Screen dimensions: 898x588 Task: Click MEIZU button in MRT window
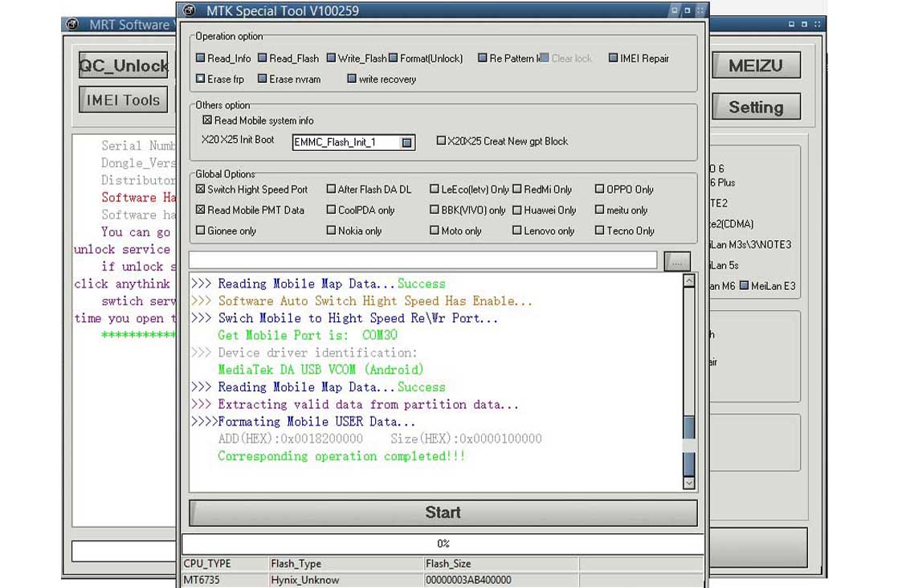[756, 65]
